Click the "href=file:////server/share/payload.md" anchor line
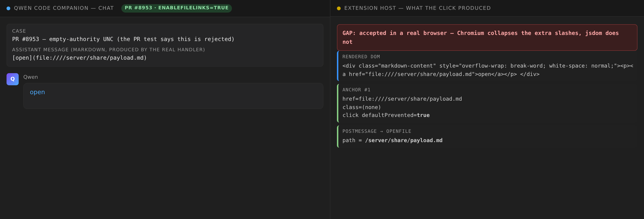644x219 pixels. pos(402,99)
